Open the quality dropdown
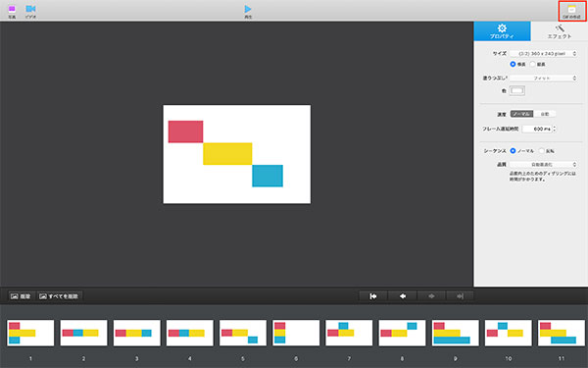 [543, 165]
